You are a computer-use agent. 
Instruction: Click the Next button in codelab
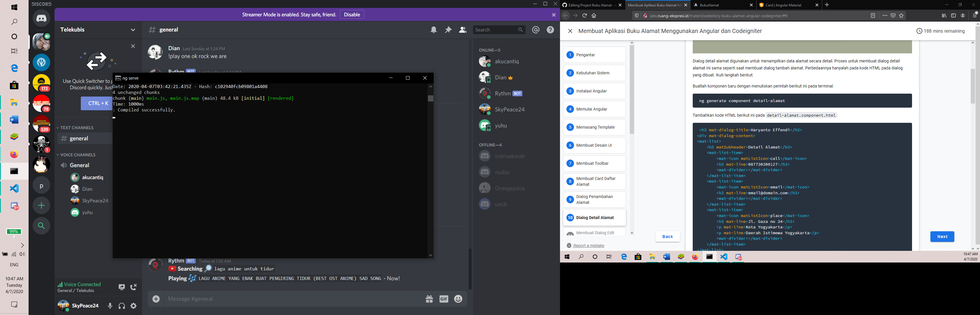coord(942,237)
